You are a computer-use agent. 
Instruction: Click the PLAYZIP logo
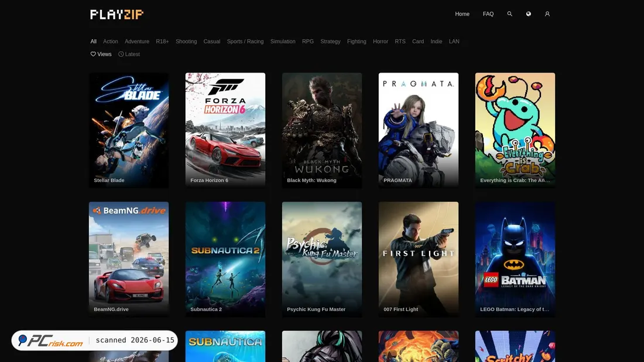point(117,15)
